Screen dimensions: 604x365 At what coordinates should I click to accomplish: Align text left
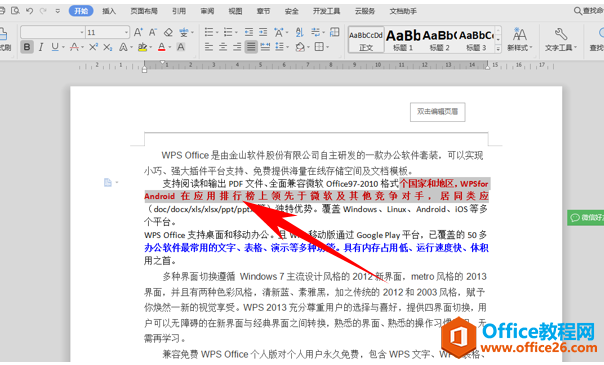209,47
